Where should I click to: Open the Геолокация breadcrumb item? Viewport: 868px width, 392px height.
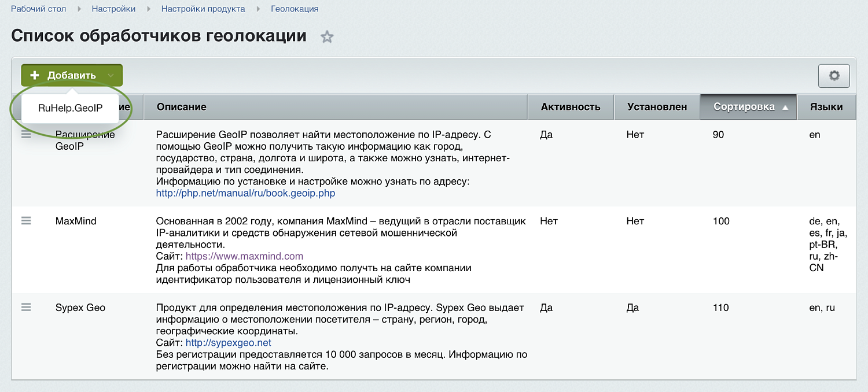click(x=295, y=8)
